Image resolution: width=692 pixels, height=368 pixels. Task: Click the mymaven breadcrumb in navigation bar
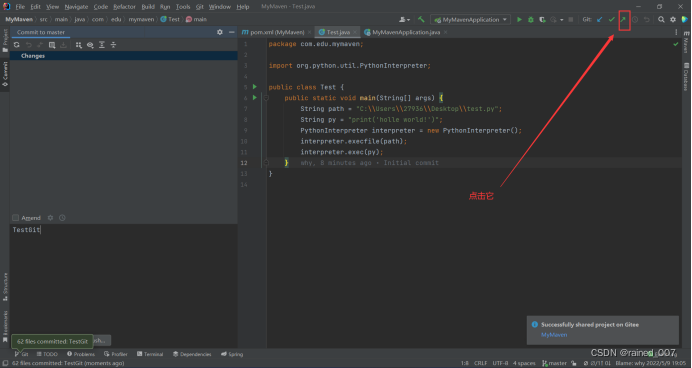(x=141, y=19)
